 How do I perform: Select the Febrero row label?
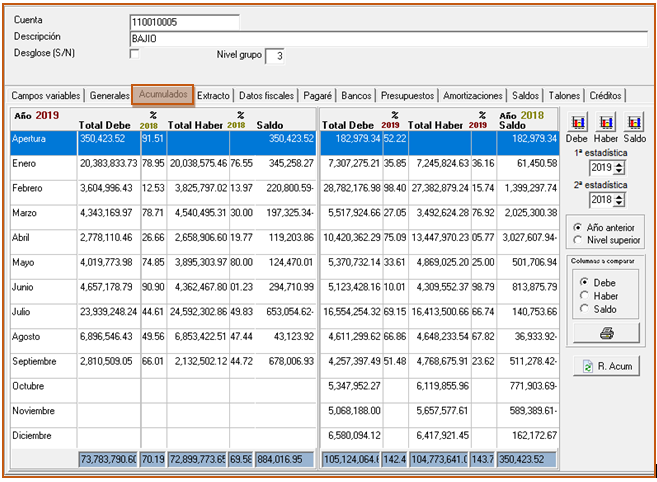coord(27,188)
